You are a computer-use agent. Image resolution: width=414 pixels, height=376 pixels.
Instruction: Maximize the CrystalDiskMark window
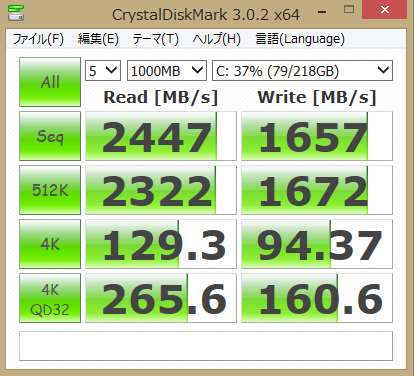pyautogui.click(x=349, y=10)
